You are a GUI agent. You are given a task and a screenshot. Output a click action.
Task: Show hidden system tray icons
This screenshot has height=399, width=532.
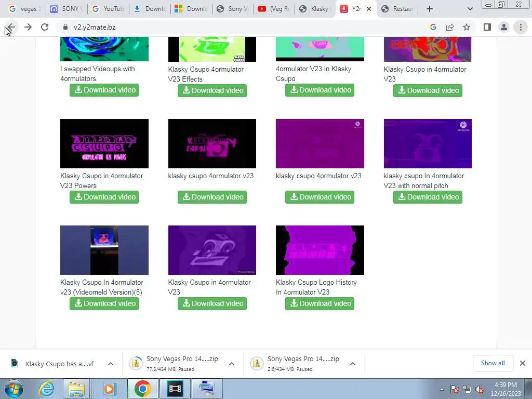coord(442,390)
